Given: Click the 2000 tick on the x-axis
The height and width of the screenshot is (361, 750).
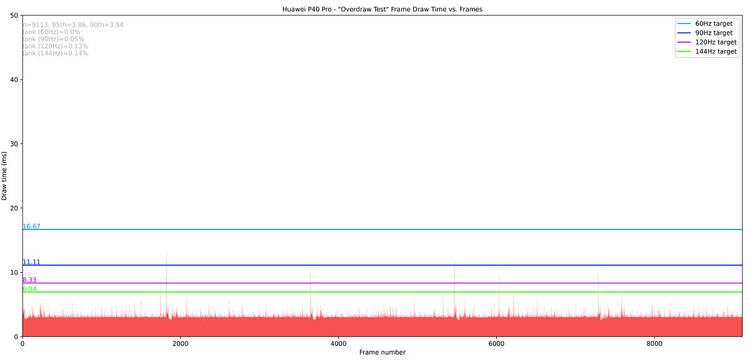Looking at the screenshot, I should coord(180,343).
